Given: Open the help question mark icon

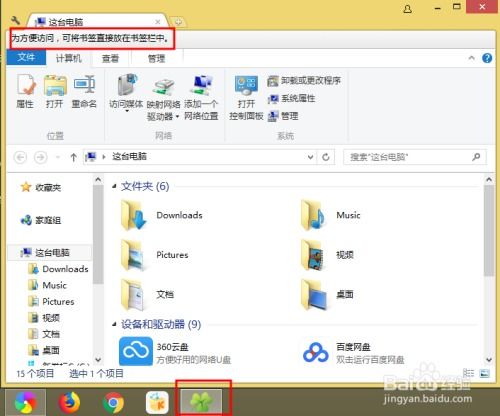Looking at the screenshot, I should click(487, 58).
